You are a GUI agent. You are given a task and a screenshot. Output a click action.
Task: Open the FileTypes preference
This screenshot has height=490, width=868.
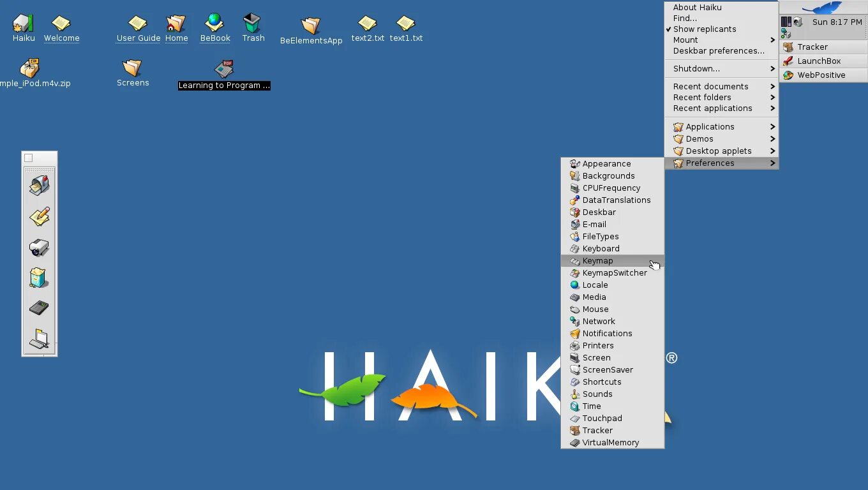coord(613,237)
